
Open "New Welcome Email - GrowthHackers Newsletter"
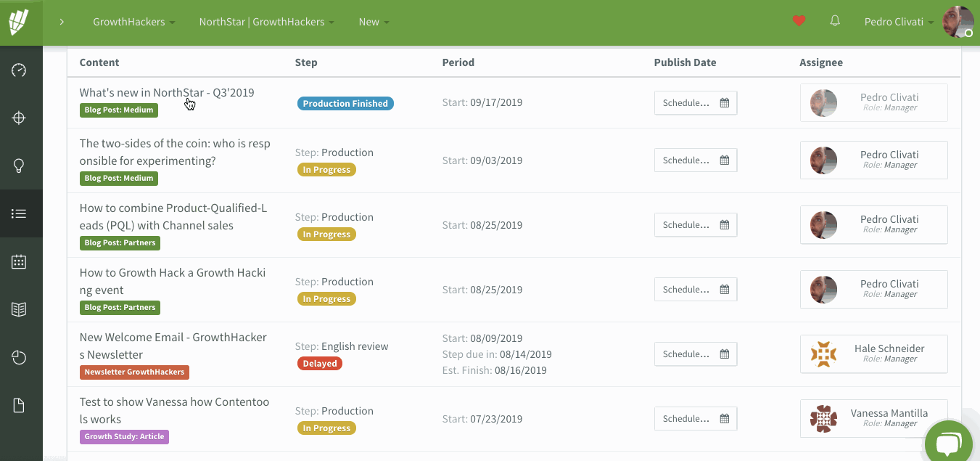point(173,346)
